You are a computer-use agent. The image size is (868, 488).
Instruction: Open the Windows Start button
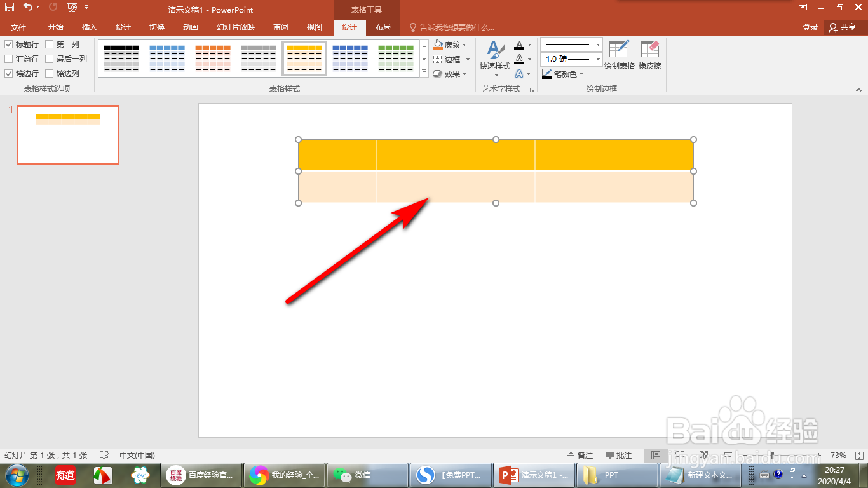pos(16,475)
